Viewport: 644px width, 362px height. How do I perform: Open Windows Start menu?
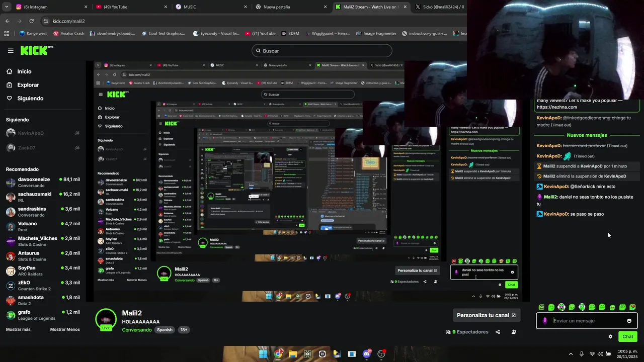[x=263, y=354]
